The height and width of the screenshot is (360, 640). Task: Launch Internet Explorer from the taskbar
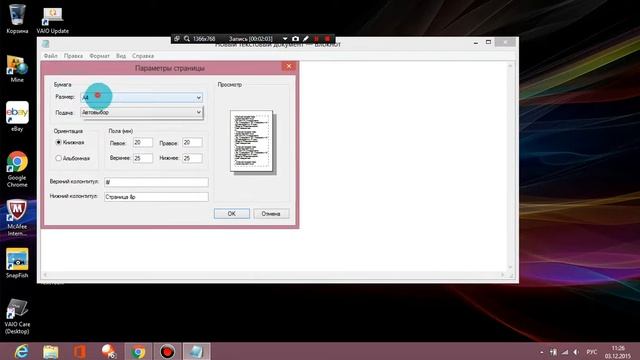21,351
